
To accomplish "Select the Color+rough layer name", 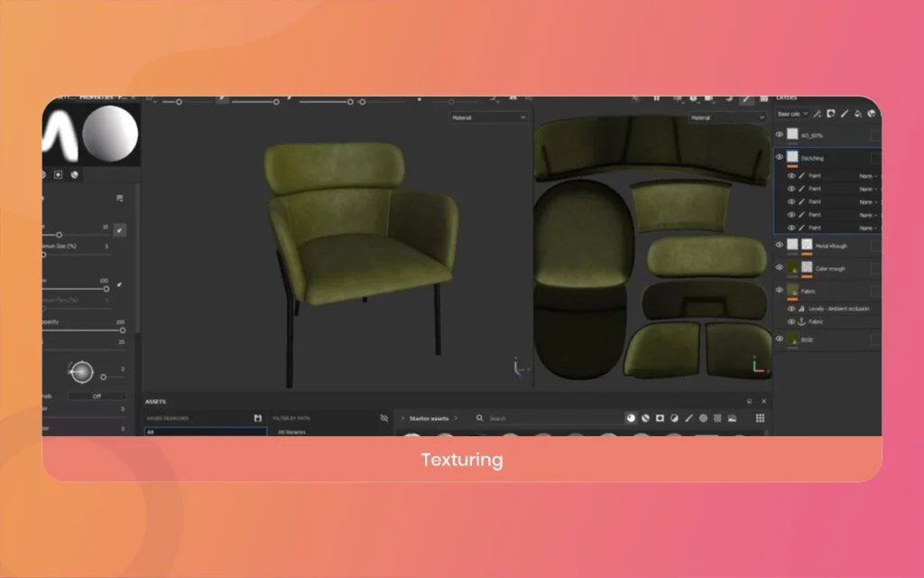I will pos(830,269).
